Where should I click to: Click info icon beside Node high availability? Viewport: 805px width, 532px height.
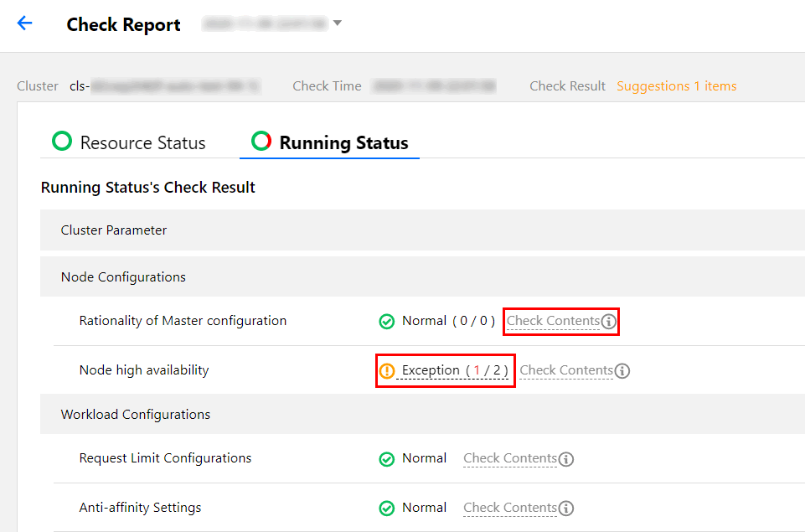point(622,371)
